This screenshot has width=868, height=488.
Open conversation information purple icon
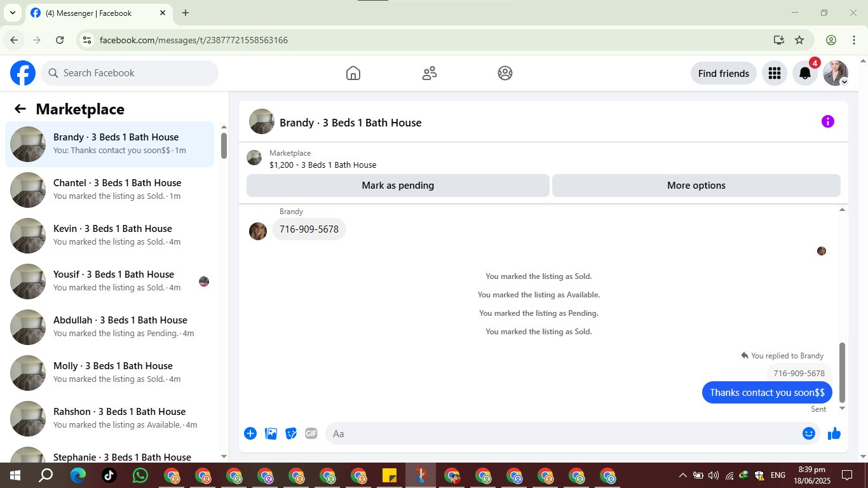pos(827,121)
